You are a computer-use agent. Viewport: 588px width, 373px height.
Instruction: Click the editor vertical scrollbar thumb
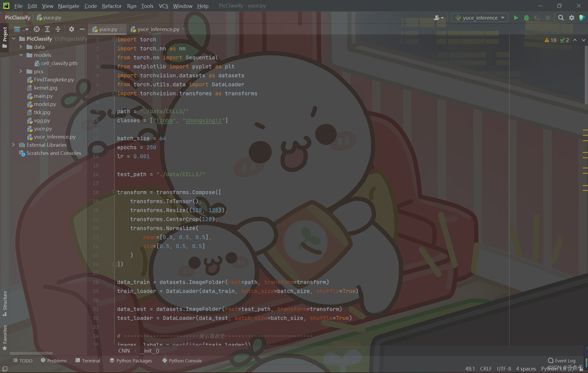586,75
